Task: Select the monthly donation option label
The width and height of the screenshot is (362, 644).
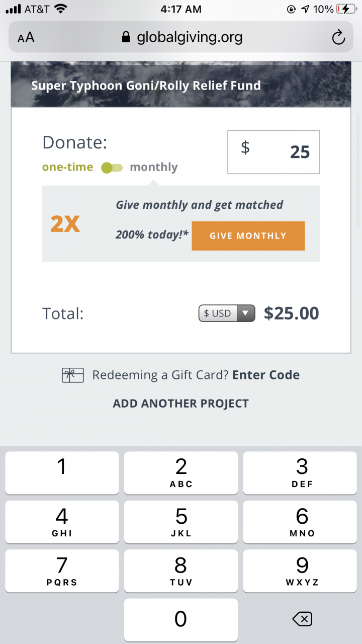Action: (153, 168)
